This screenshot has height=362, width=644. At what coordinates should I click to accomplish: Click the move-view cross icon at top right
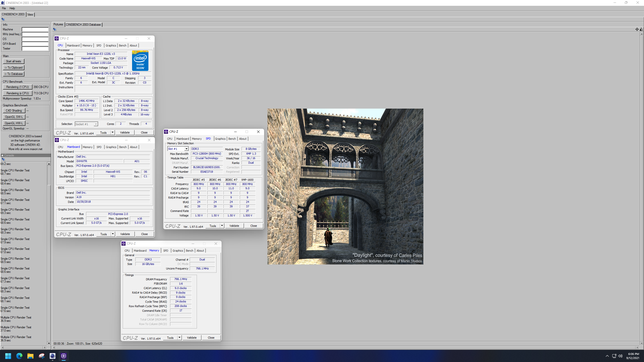637,29
